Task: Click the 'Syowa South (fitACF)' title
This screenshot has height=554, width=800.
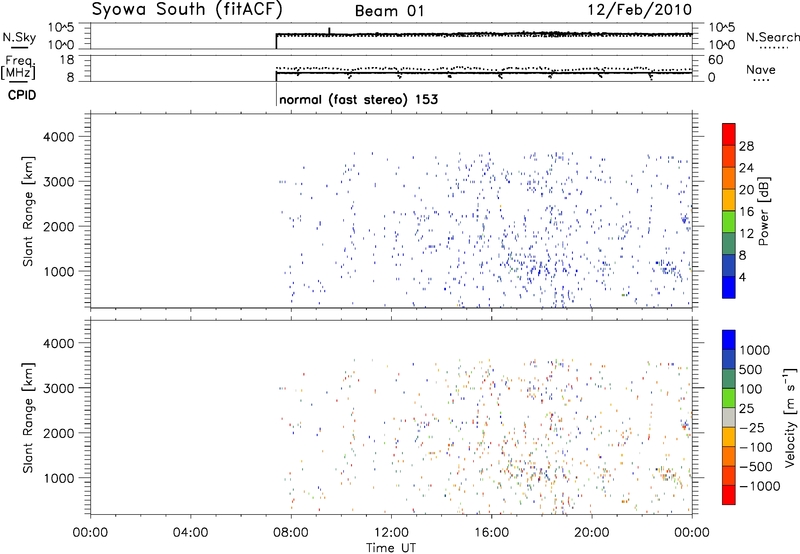Action: [187, 9]
